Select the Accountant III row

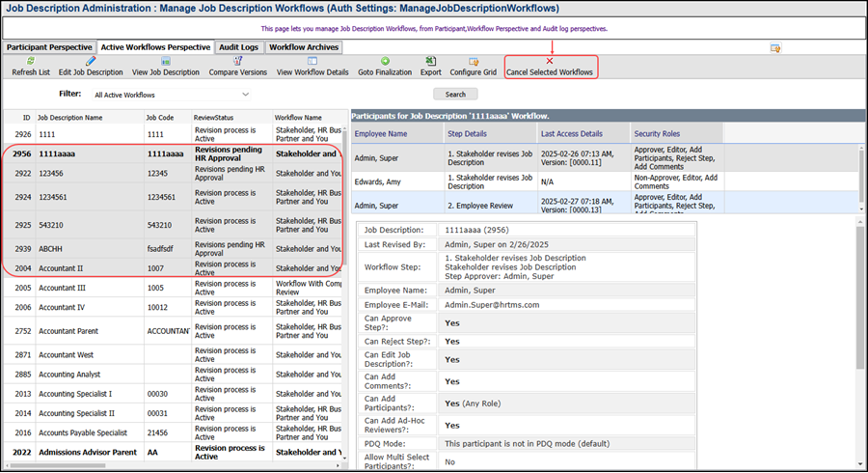[174, 288]
